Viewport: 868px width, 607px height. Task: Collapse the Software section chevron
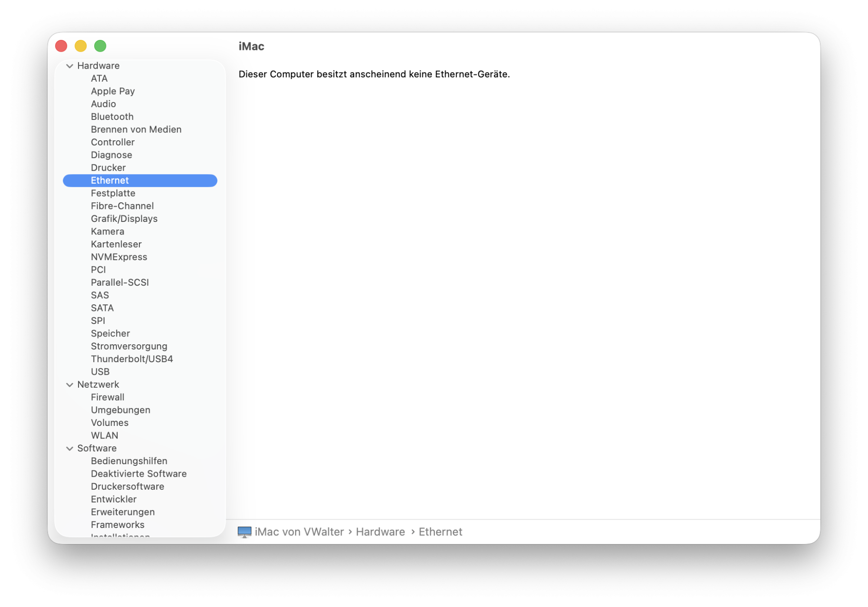coord(69,449)
